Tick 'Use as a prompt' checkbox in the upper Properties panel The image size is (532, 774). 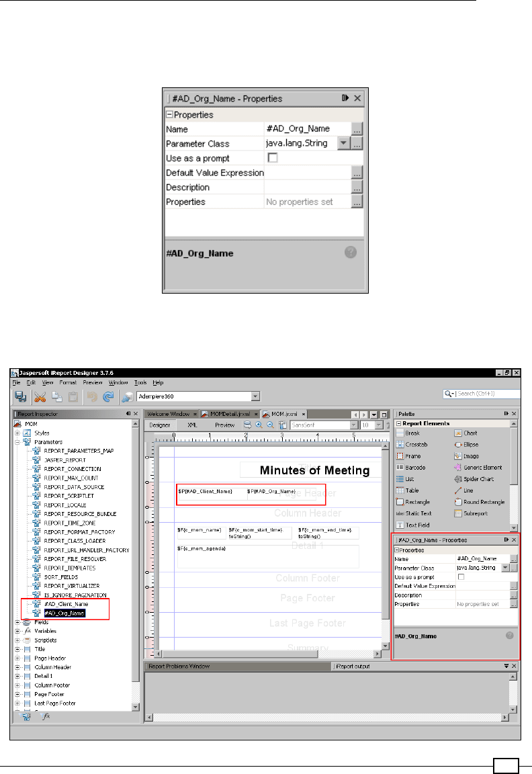(x=273, y=158)
